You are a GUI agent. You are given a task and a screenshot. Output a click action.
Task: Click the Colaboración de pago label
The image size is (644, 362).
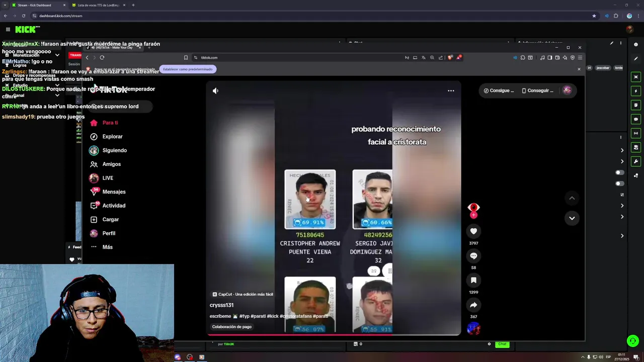231,327
